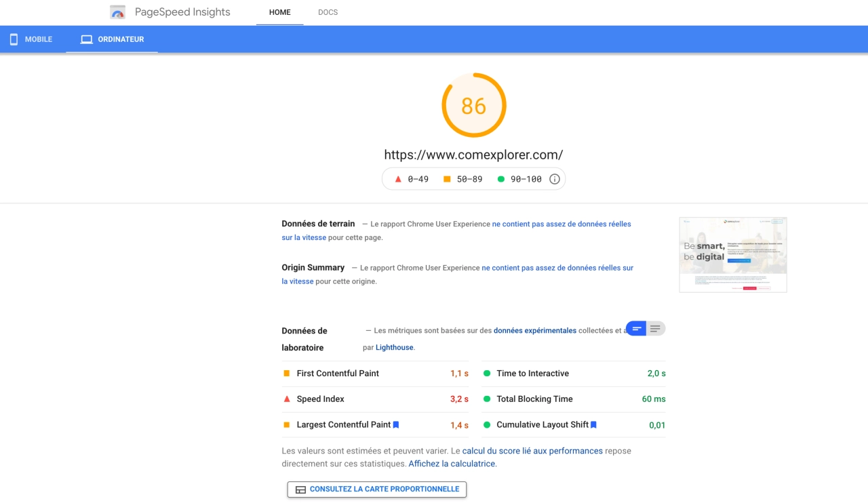
Task: Click the green circle 90–100 legend icon
Action: (501, 179)
